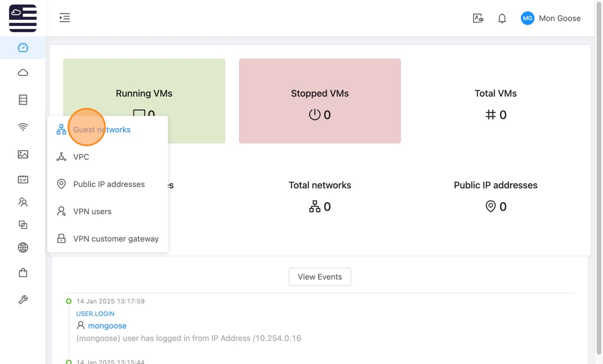Open the Images sidebar icon
The width and height of the screenshot is (603, 364).
click(23, 155)
